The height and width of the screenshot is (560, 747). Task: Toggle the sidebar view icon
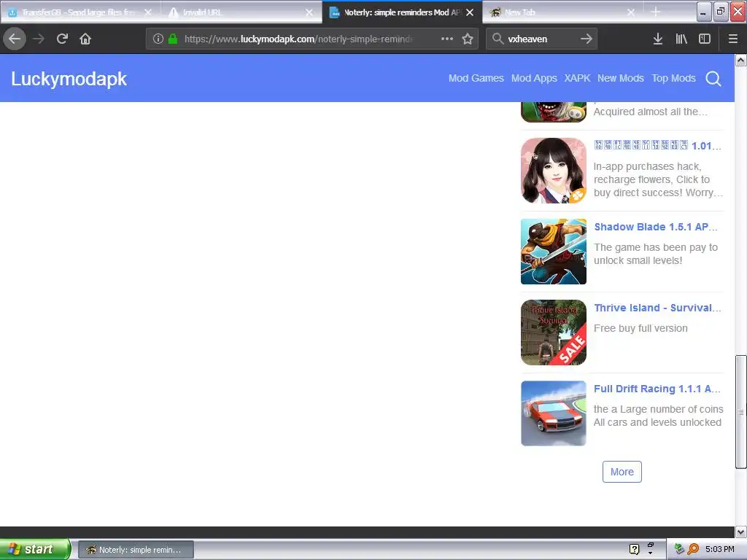[x=705, y=39]
